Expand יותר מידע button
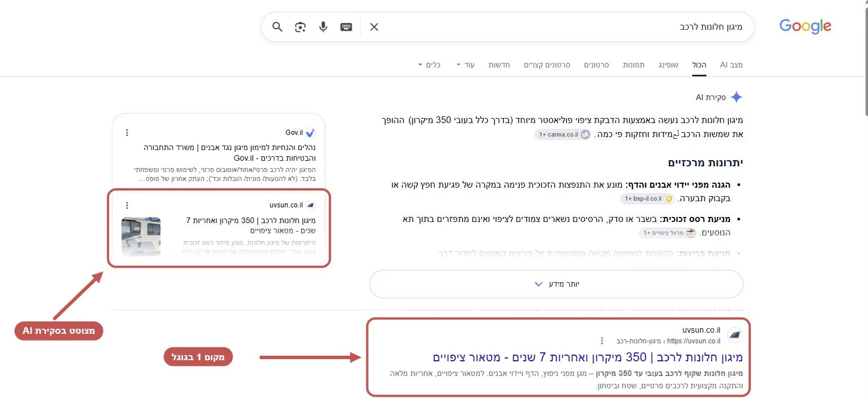 click(x=556, y=284)
